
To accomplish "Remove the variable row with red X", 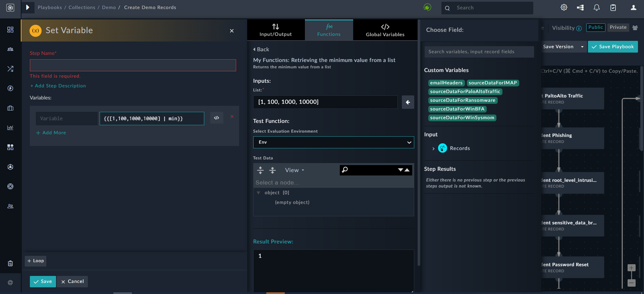I will point(232,117).
